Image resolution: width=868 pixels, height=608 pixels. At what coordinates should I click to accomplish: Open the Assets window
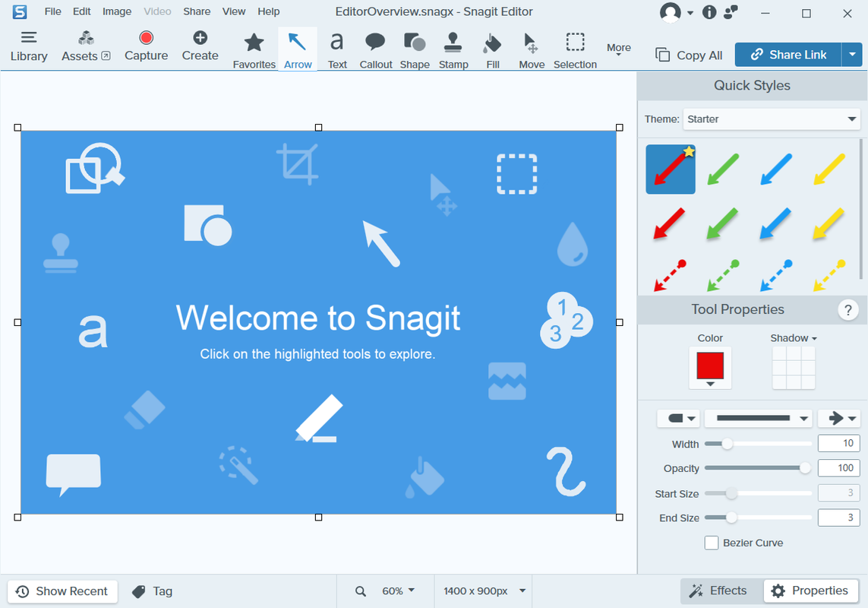pos(86,46)
